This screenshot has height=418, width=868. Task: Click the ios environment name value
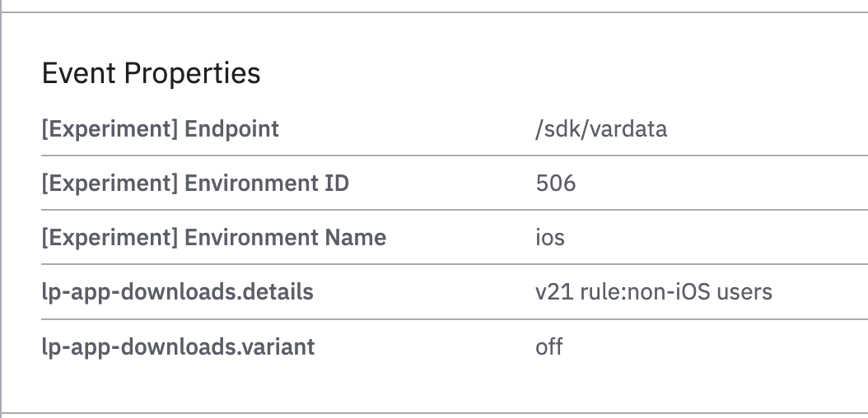550,238
